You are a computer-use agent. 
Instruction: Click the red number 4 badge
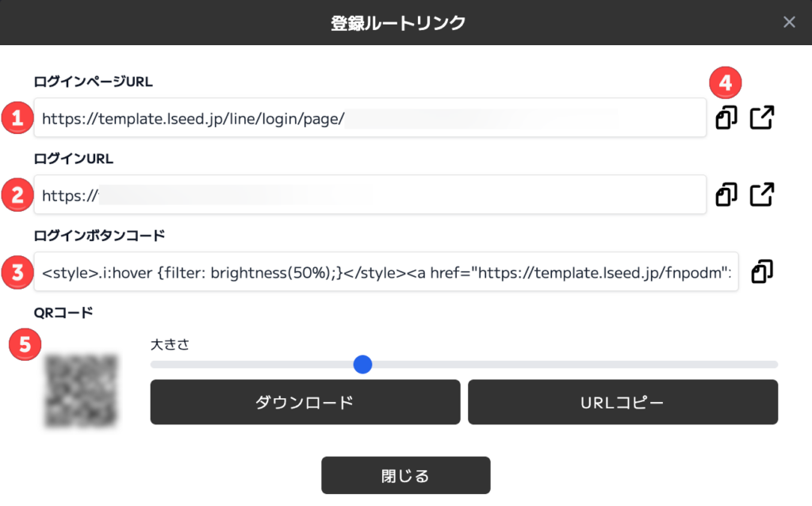[x=725, y=82]
